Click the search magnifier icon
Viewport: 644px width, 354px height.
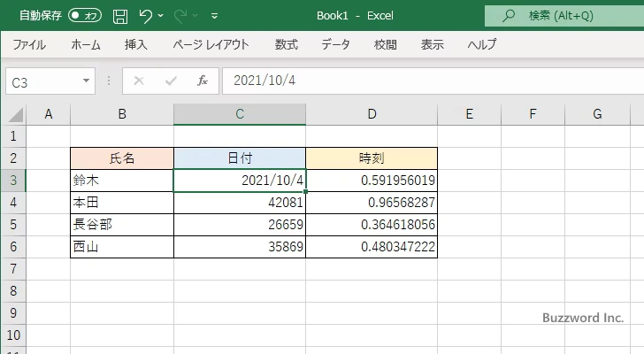[509, 16]
